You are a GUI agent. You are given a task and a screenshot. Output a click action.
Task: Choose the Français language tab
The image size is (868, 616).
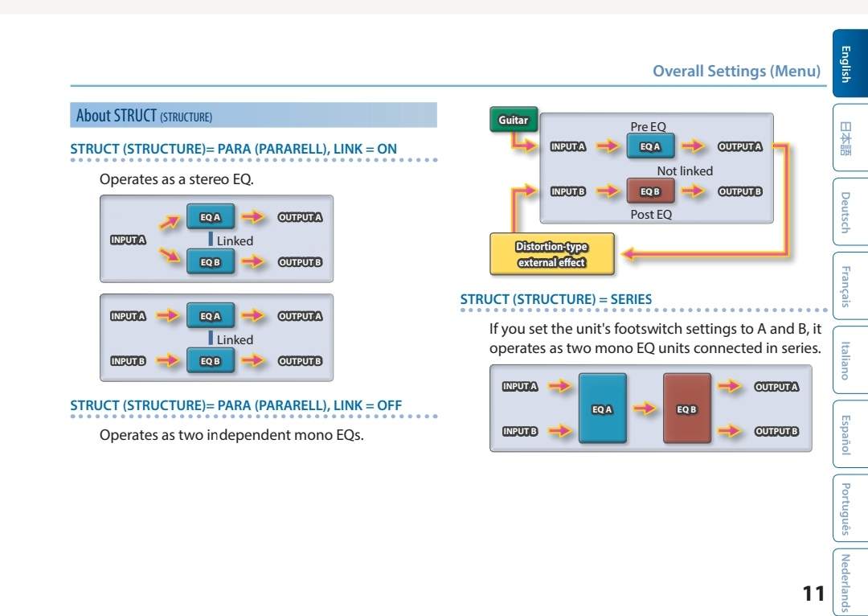(x=850, y=285)
